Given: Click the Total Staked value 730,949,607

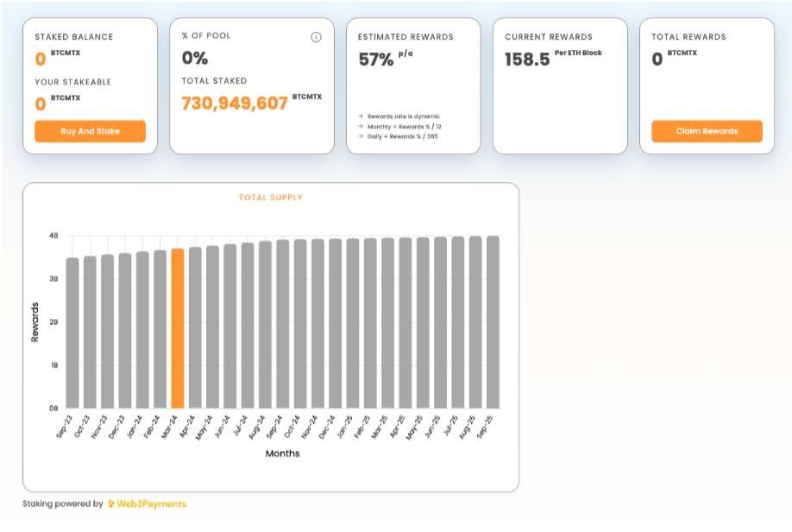Looking at the screenshot, I should tap(235, 103).
